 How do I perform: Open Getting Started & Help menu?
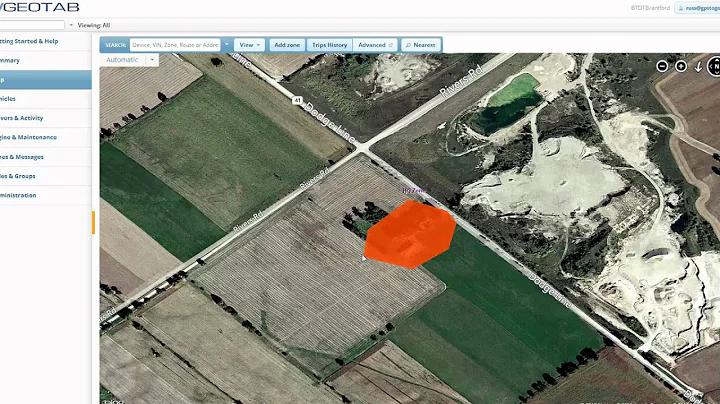[x=45, y=41]
